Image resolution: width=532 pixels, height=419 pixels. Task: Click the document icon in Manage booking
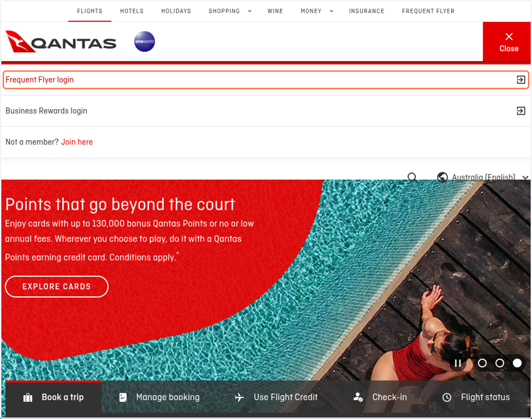123,397
